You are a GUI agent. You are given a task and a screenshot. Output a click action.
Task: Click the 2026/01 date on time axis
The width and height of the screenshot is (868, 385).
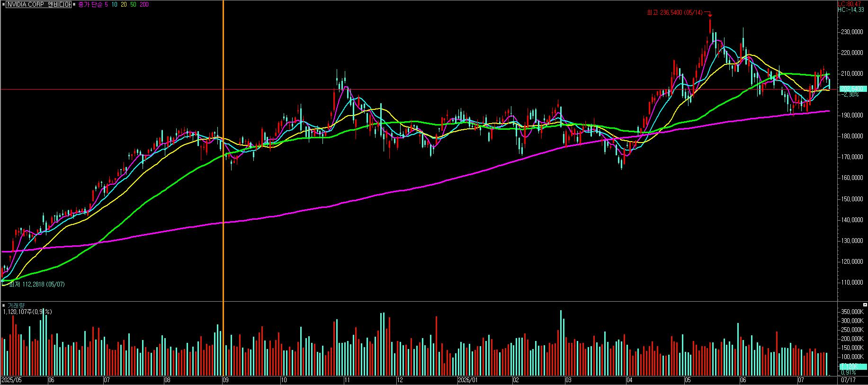point(468,380)
